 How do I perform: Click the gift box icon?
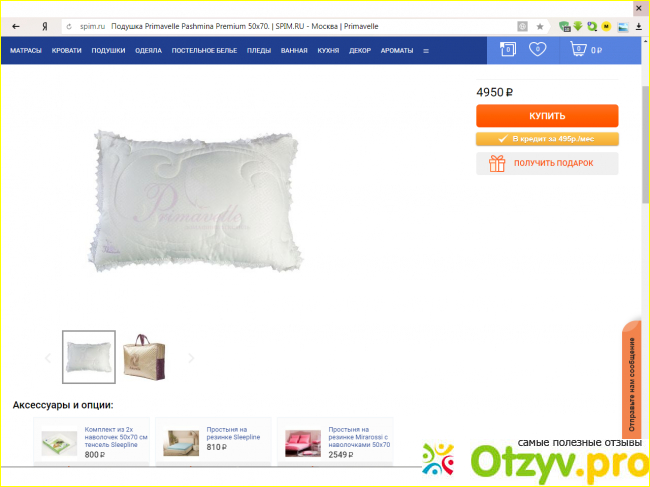pos(497,163)
